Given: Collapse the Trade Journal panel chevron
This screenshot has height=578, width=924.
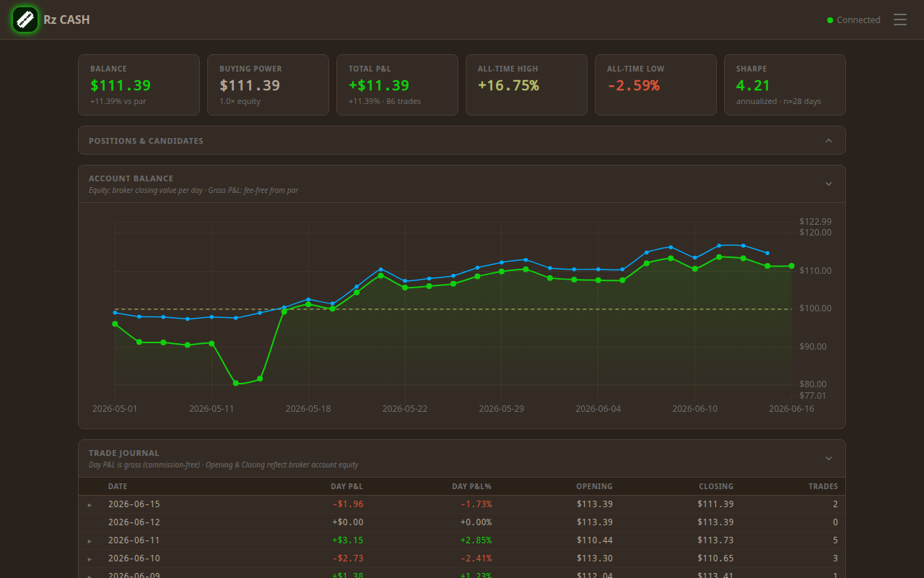Looking at the screenshot, I should (x=829, y=459).
